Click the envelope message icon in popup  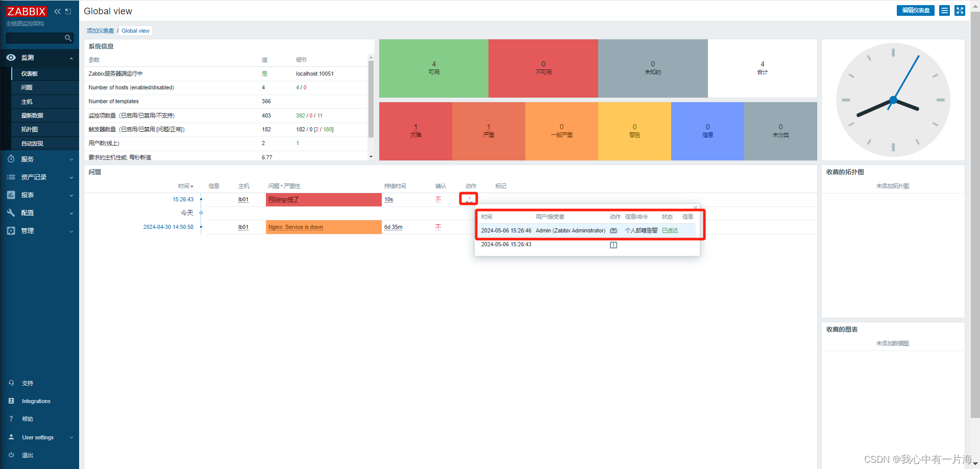[614, 231]
